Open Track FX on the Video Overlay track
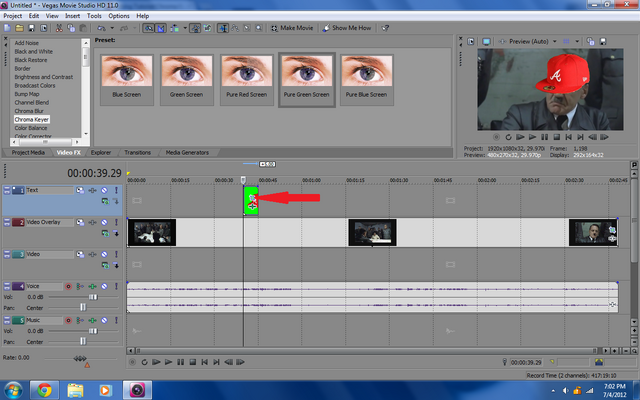Viewport: 640px width, 400px height. click(93, 222)
